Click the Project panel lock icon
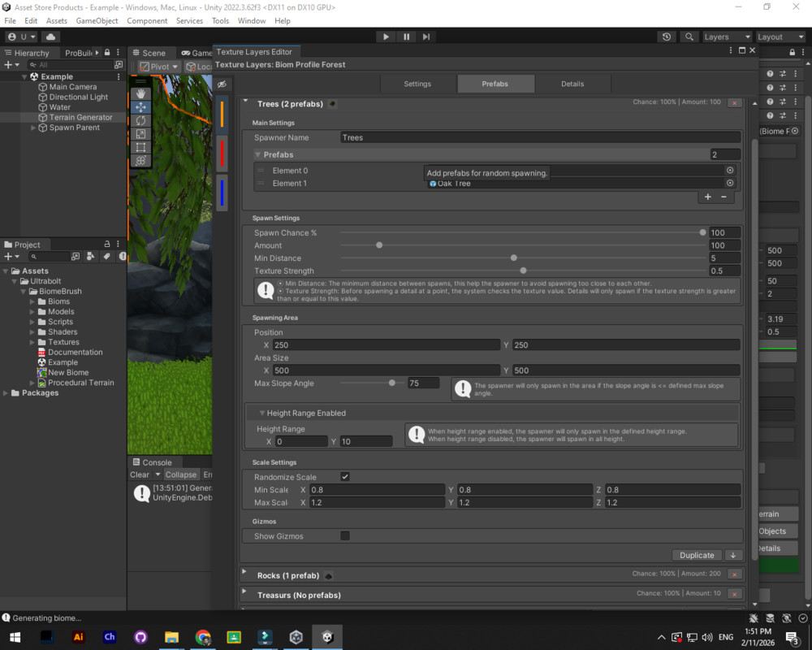The height and width of the screenshot is (650, 812). (x=107, y=244)
